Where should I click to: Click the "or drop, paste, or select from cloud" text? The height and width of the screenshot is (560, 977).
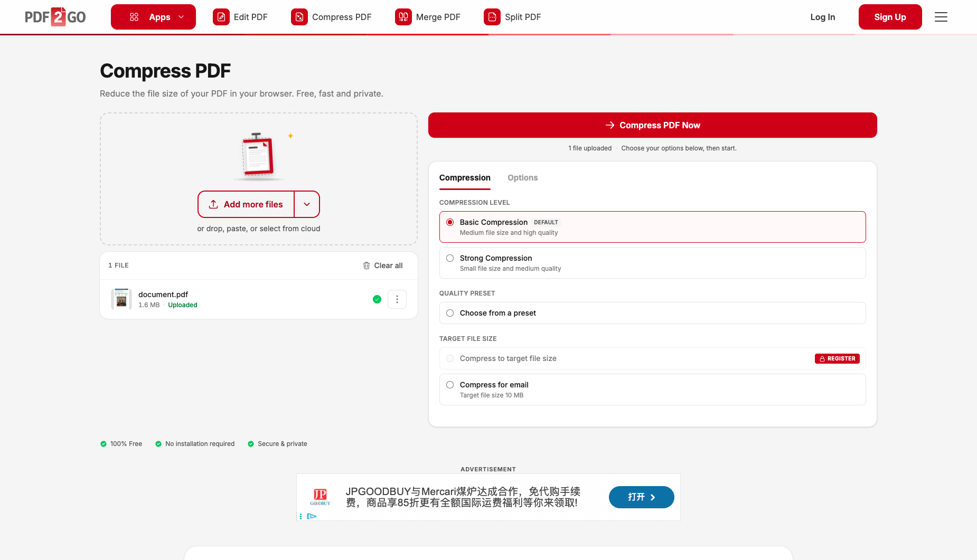(258, 229)
